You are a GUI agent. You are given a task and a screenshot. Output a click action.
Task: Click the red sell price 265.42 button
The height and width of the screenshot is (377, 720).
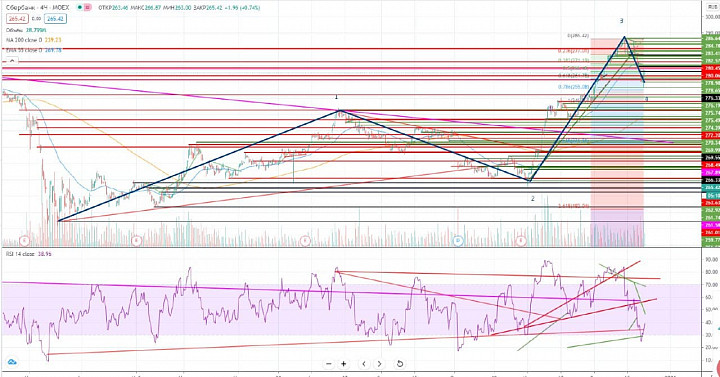tap(17, 19)
